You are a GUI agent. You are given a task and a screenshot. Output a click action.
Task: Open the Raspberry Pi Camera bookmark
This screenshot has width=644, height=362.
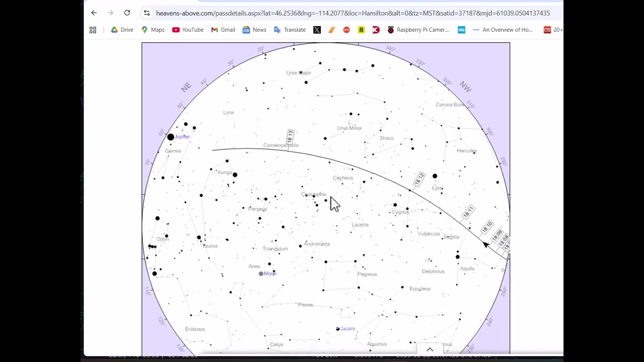[x=418, y=30]
